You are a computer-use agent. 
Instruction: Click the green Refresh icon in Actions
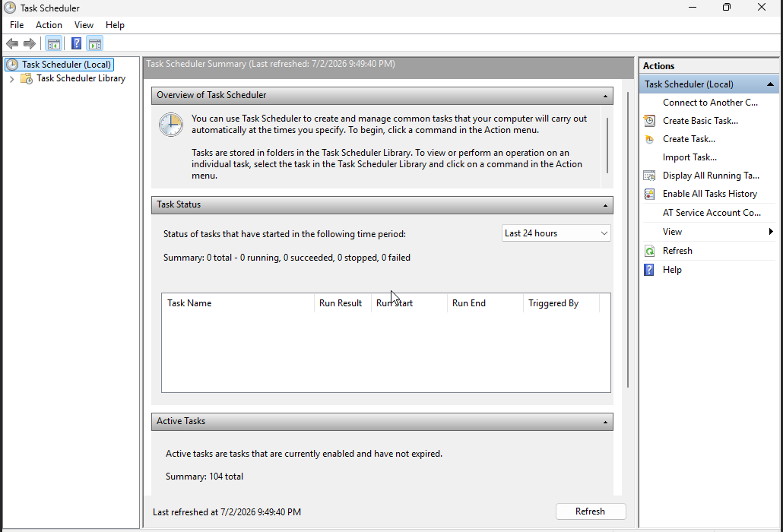point(649,251)
